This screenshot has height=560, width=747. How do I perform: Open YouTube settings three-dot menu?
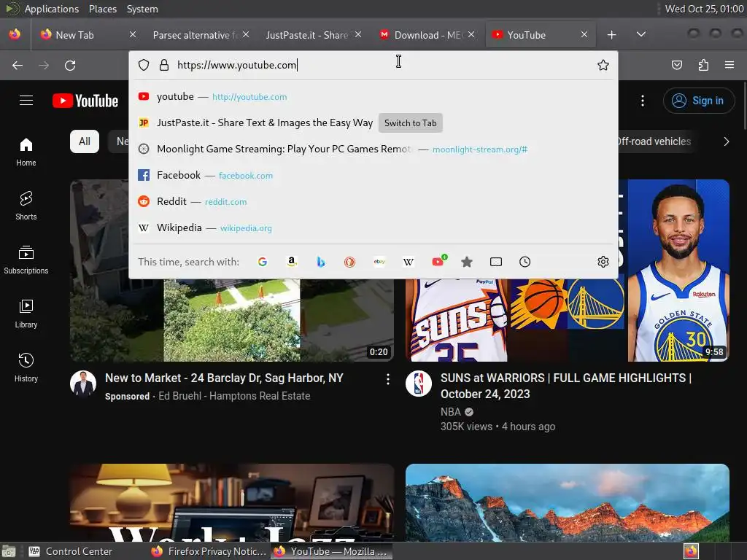(643, 101)
